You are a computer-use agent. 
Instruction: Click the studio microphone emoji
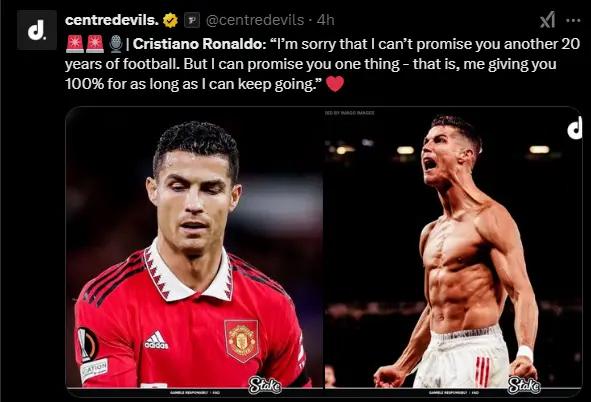pyautogui.click(x=116, y=44)
